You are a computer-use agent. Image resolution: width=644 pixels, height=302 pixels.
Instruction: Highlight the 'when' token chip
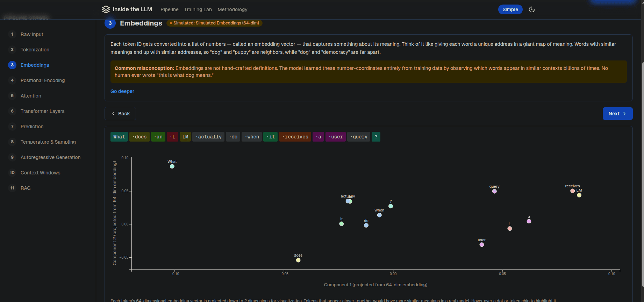tap(252, 137)
